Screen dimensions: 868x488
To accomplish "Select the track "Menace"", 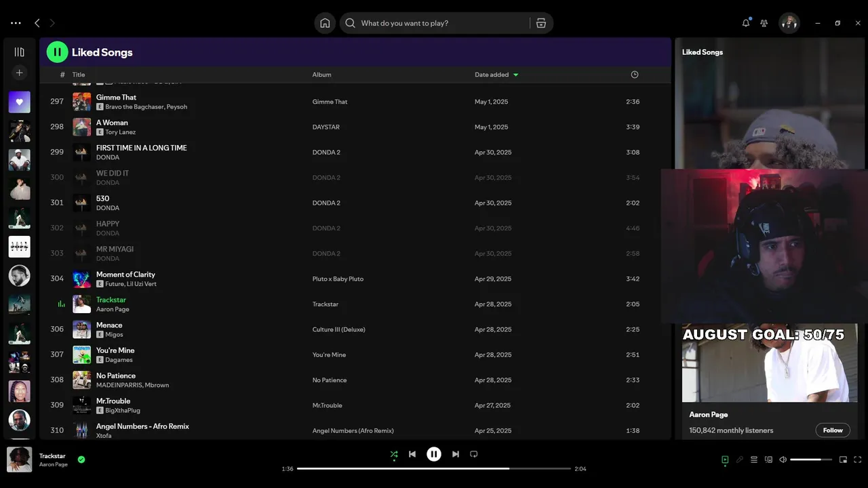I will pyautogui.click(x=109, y=325).
